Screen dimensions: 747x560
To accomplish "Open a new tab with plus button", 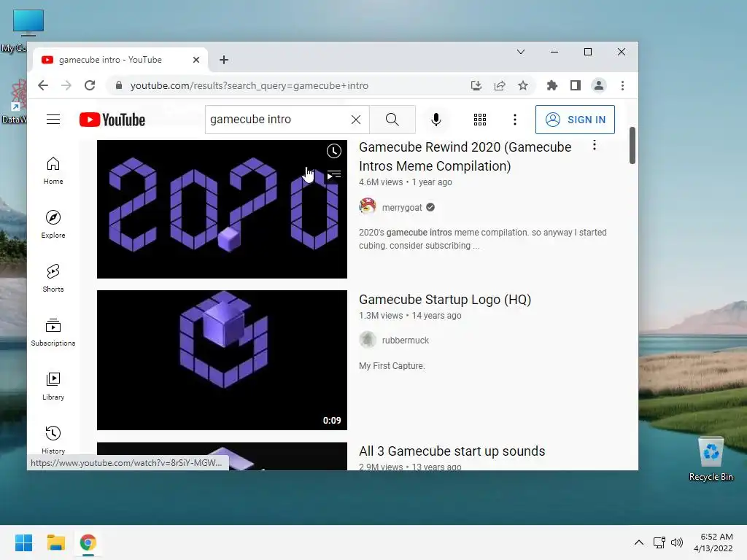I will 224,60.
